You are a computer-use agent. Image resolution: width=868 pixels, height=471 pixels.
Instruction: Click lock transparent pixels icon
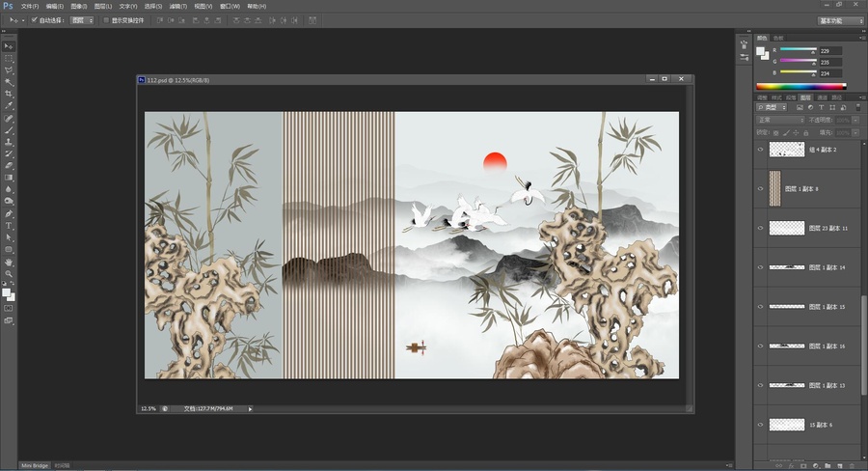pyautogui.click(x=775, y=133)
